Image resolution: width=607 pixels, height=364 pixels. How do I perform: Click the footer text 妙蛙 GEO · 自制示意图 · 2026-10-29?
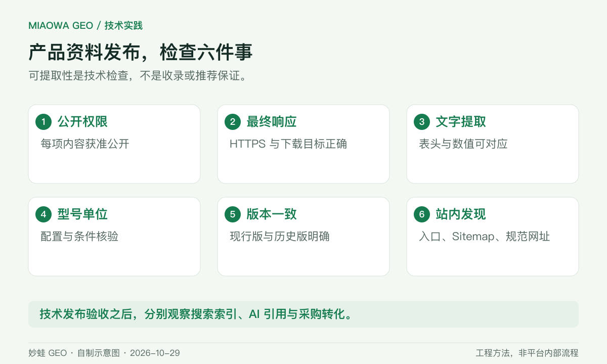click(104, 353)
